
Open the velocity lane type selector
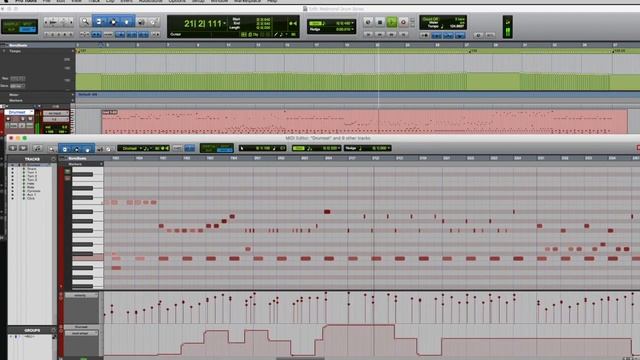pos(81,295)
